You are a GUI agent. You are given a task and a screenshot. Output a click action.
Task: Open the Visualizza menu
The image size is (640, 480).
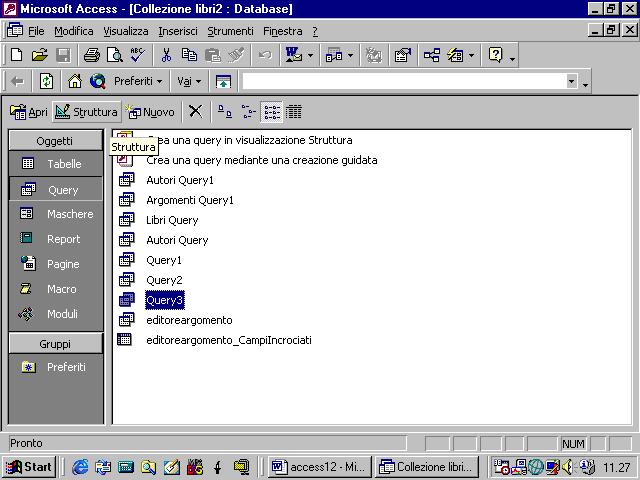coord(126,31)
